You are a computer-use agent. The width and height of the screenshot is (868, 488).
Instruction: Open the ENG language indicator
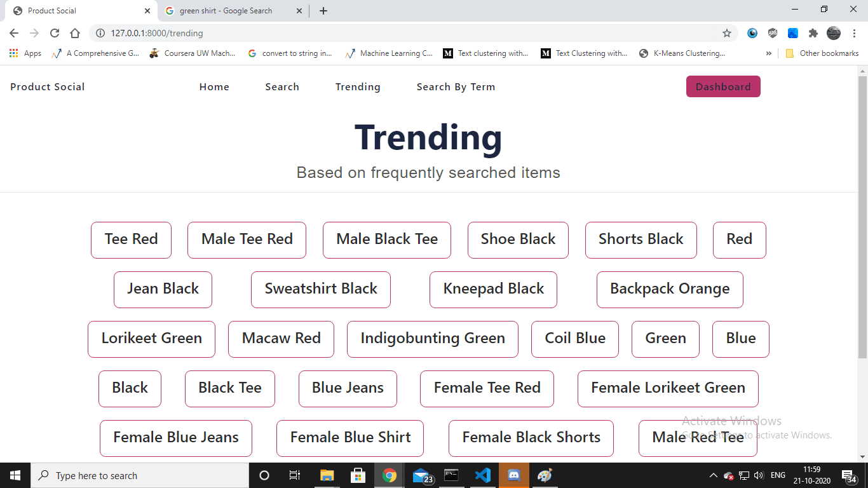pyautogui.click(x=778, y=475)
